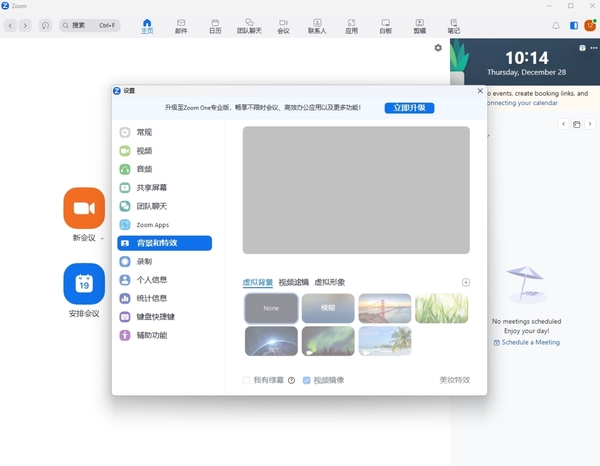Click the 立即升级 upgrade button
This screenshot has height=466, width=600.
(x=409, y=107)
